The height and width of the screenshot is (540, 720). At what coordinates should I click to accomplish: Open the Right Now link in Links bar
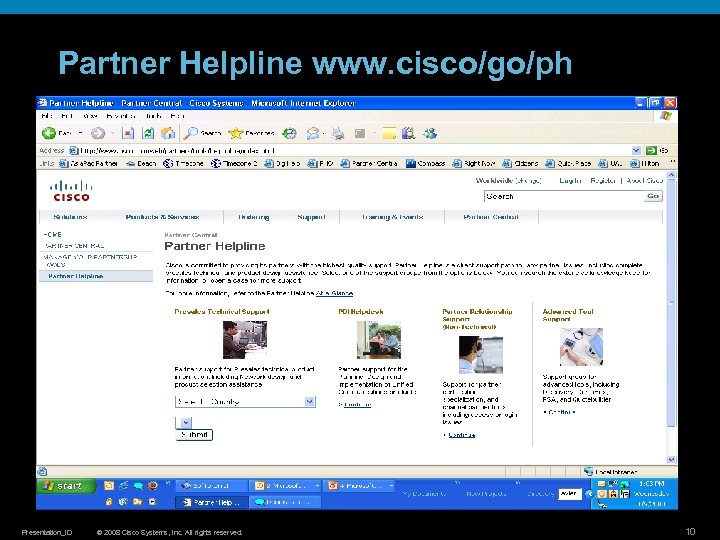[x=474, y=163]
